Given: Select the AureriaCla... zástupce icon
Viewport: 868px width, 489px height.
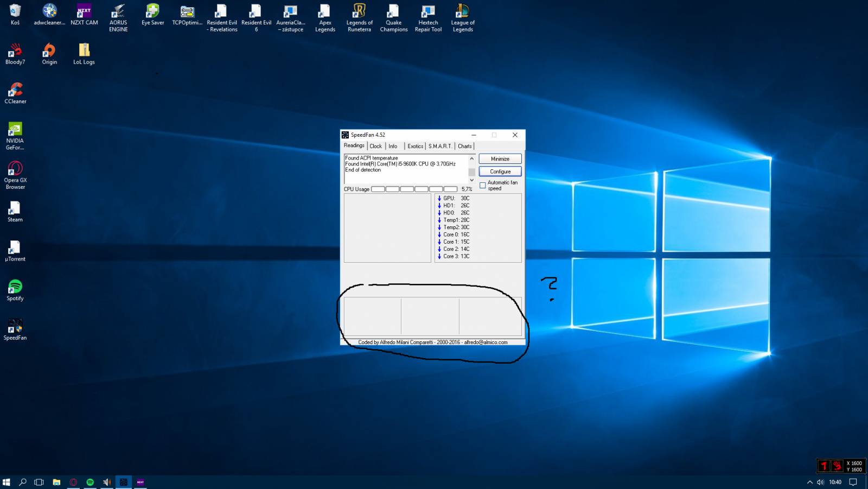Looking at the screenshot, I should [x=291, y=18].
